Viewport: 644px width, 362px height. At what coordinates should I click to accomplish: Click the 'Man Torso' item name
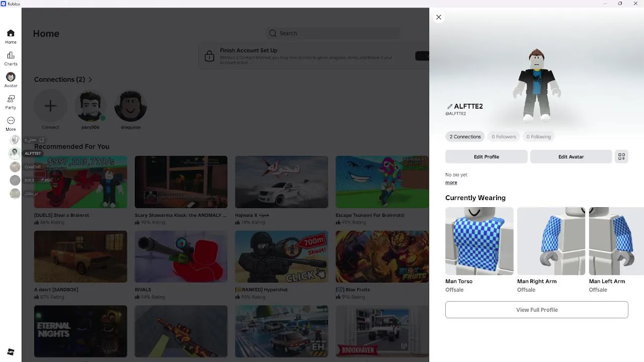[459, 281]
